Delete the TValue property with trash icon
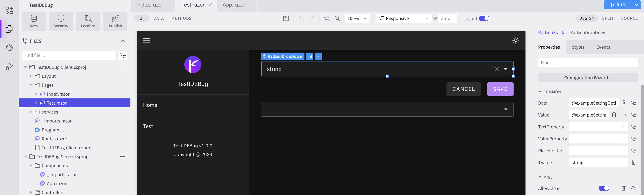The height and width of the screenshot is (195, 644). click(x=634, y=163)
